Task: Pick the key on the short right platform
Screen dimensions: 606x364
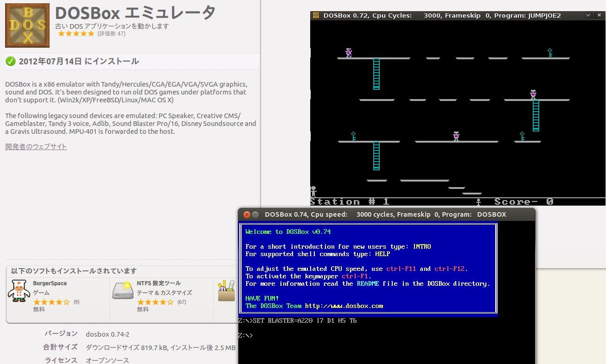Action: tap(522, 136)
